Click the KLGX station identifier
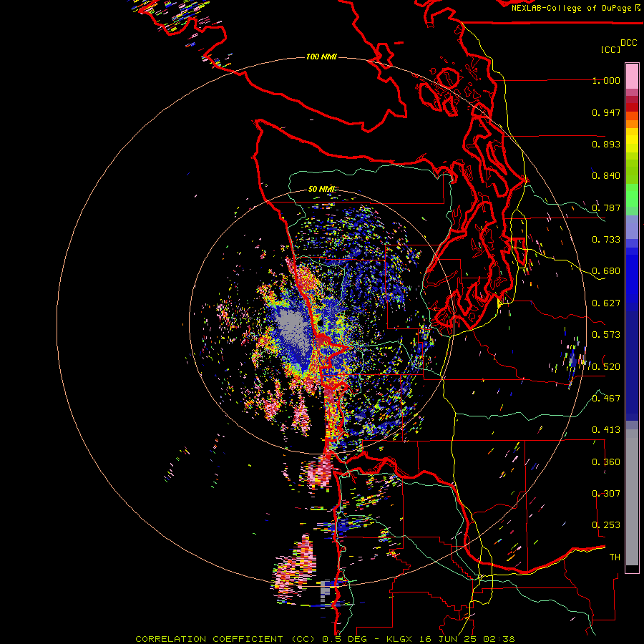644x644 pixels. pos(400,639)
